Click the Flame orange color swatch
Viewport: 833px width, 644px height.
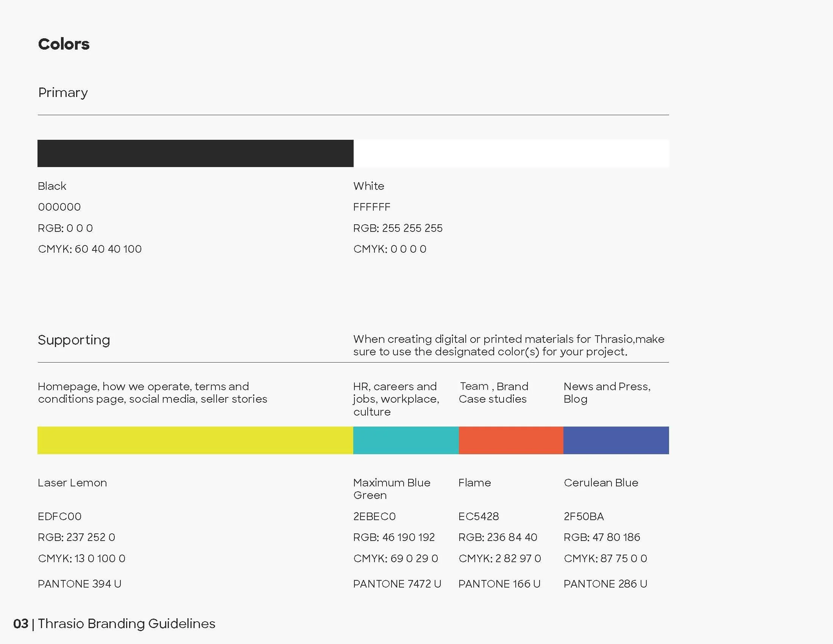(511, 441)
